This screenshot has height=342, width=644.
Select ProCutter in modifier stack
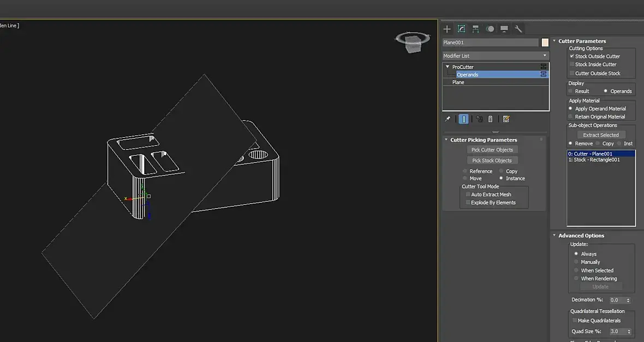pyautogui.click(x=463, y=67)
